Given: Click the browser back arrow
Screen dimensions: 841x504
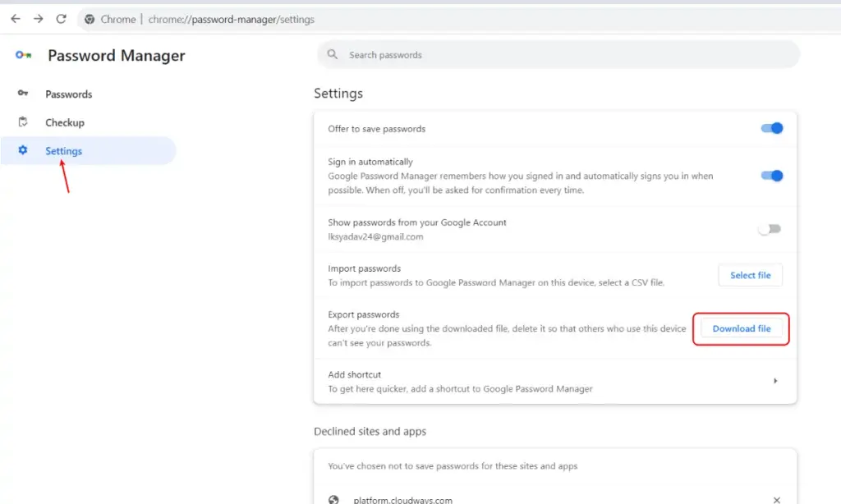Looking at the screenshot, I should tap(15, 19).
